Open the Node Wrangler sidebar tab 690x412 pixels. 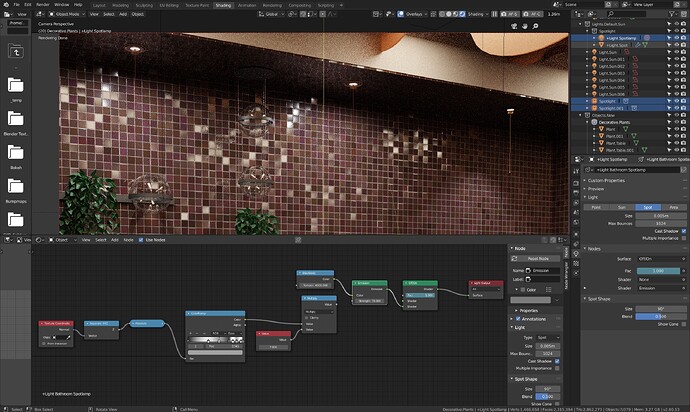coord(566,276)
